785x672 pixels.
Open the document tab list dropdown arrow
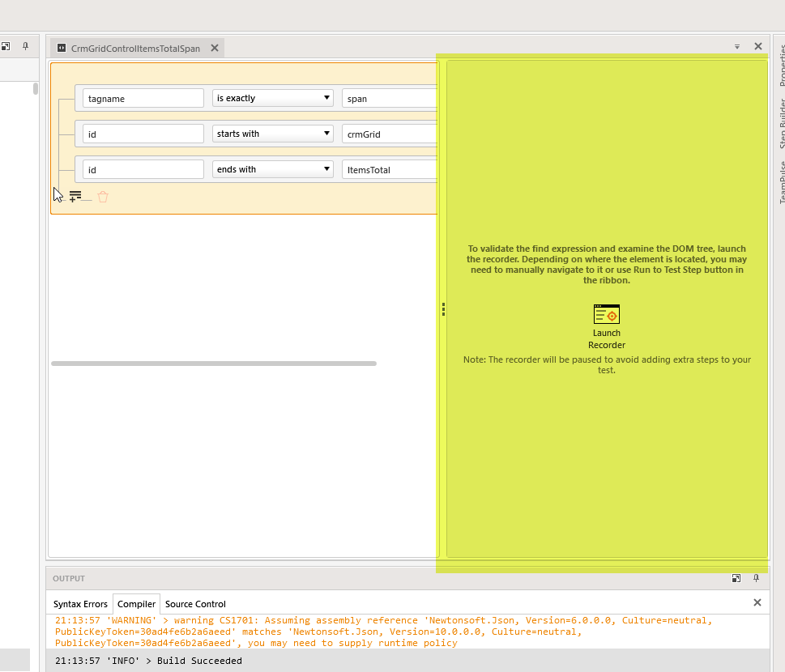(737, 47)
